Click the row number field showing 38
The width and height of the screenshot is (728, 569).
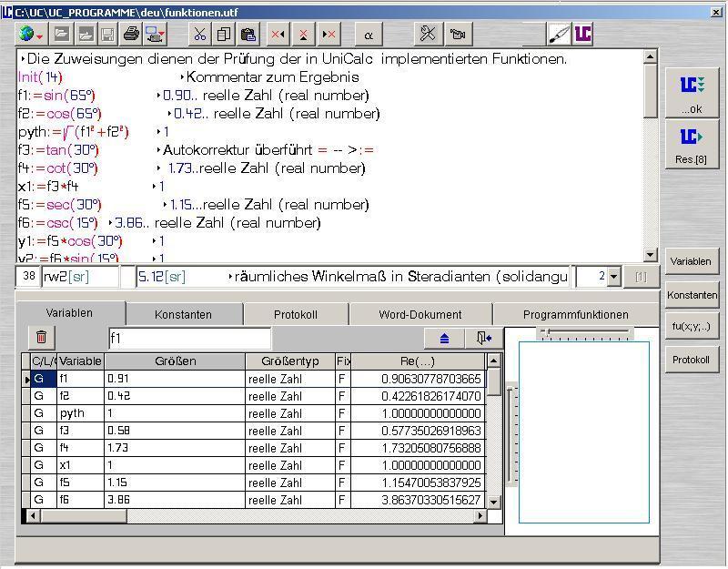pos(28,277)
